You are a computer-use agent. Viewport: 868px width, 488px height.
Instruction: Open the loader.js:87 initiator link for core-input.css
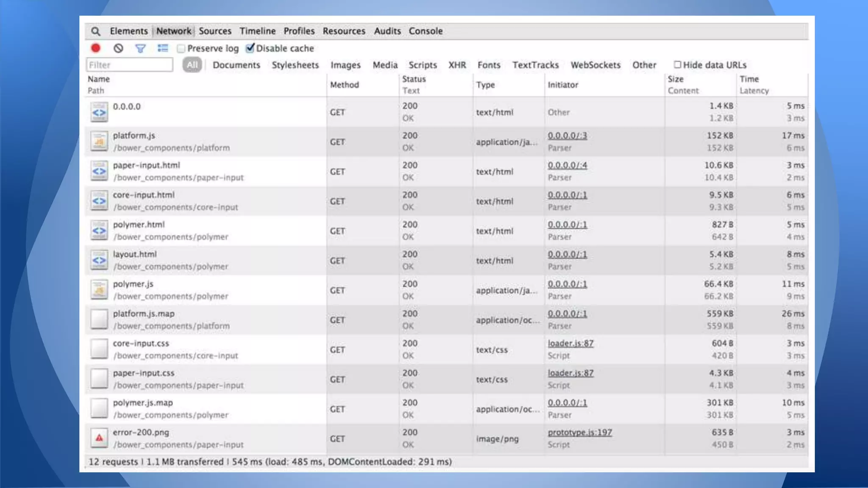(570, 343)
